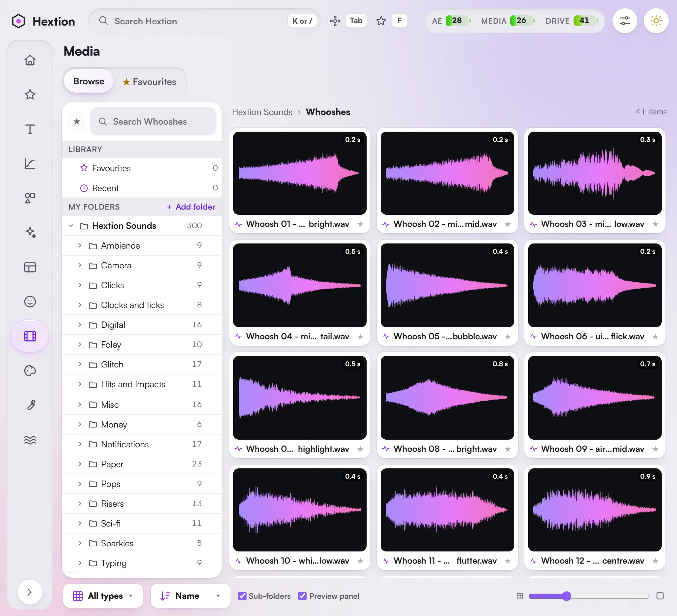This screenshot has width=677, height=616.
Task: Favourite Whoosh 09 air mid.wav with its star
Action: click(x=655, y=449)
